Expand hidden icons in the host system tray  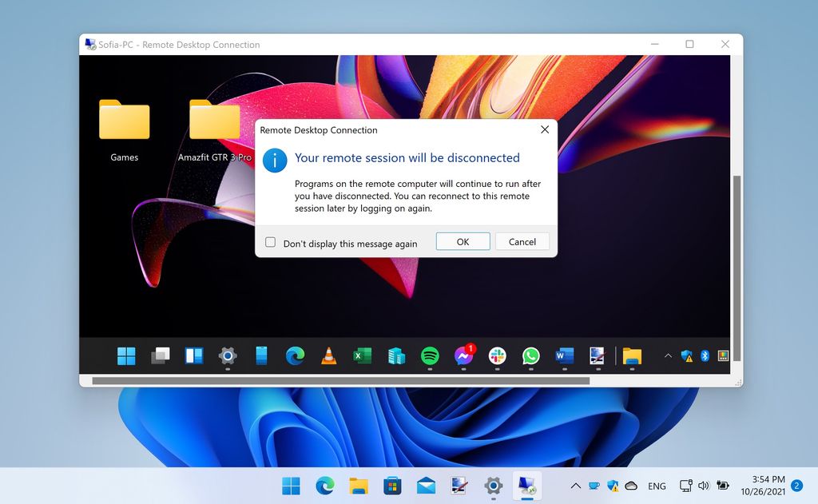point(576,485)
